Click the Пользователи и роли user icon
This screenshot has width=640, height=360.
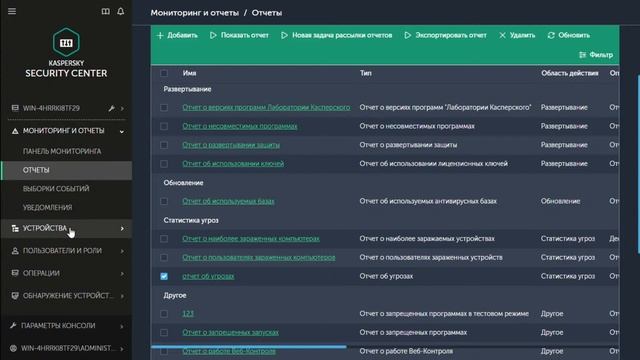click(x=15, y=251)
